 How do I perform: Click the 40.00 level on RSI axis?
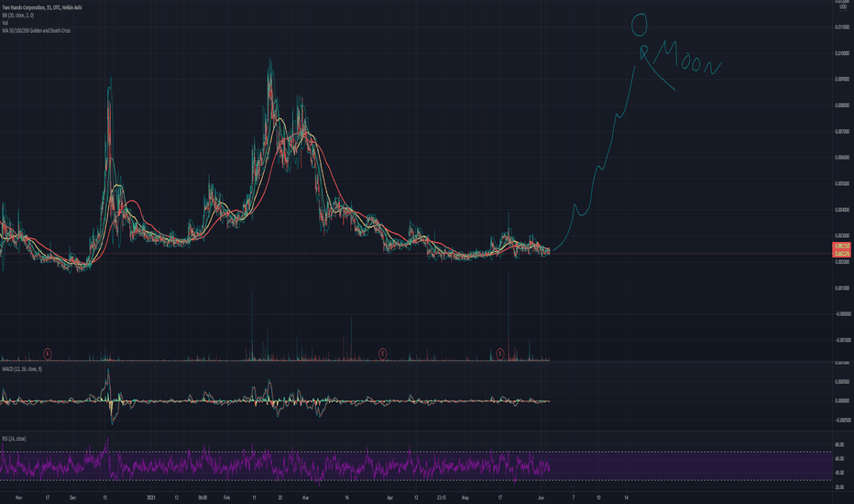click(839, 473)
